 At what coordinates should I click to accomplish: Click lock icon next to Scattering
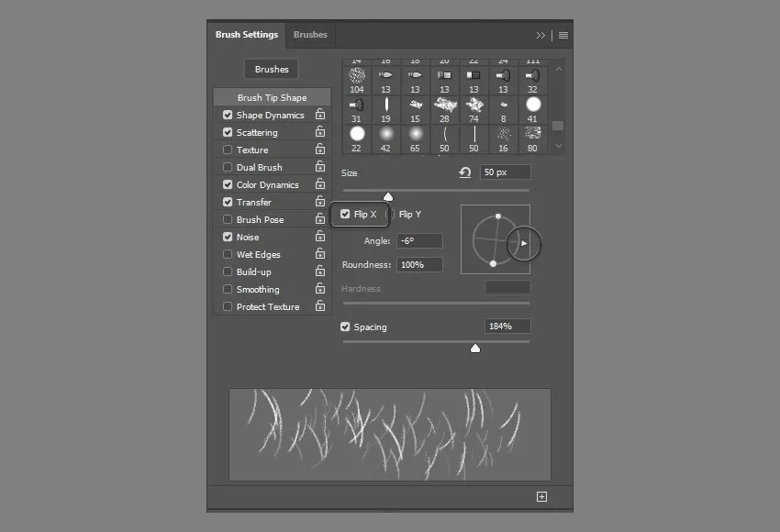pyautogui.click(x=320, y=132)
